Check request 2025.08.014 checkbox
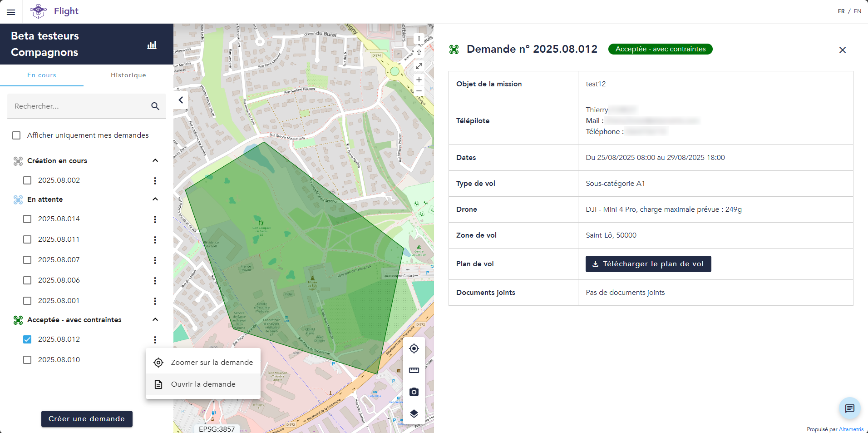The width and height of the screenshot is (868, 433). pos(28,219)
